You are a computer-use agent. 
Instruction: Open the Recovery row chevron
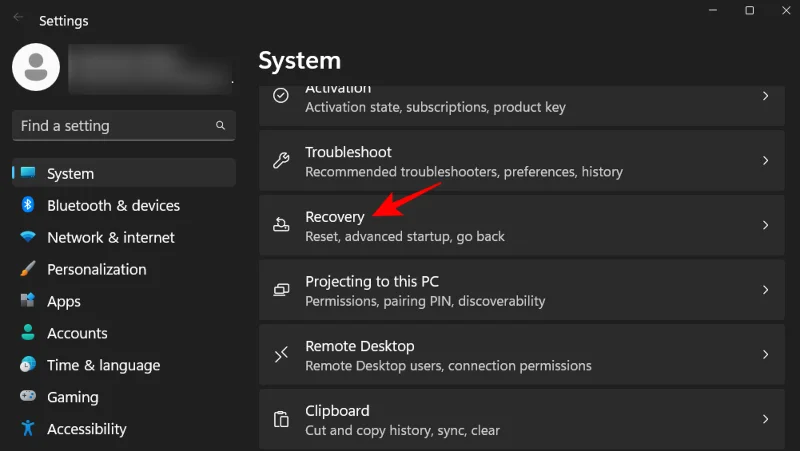coord(765,225)
